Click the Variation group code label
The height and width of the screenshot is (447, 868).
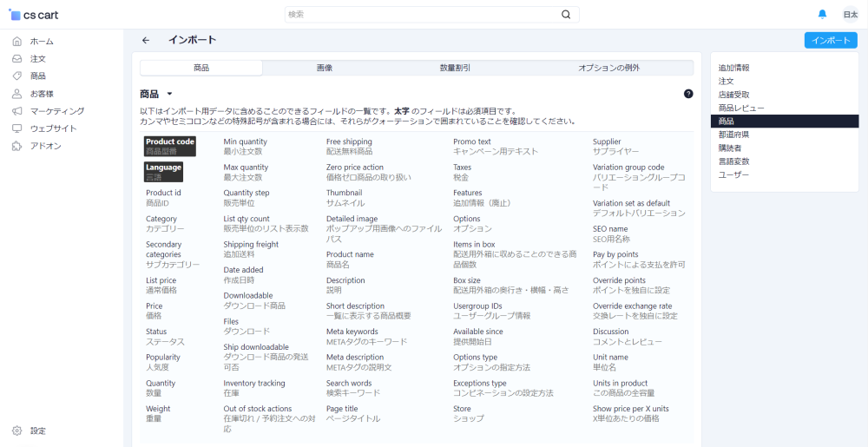click(x=628, y=167)
